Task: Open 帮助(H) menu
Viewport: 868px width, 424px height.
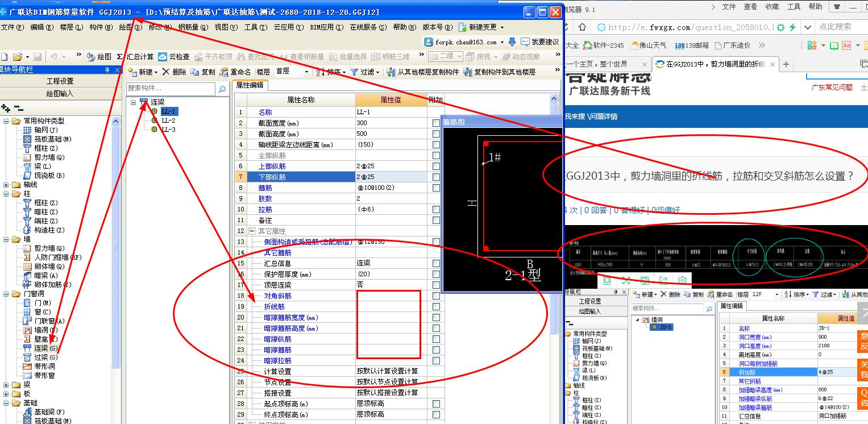Action: click(x=405, y=27)
